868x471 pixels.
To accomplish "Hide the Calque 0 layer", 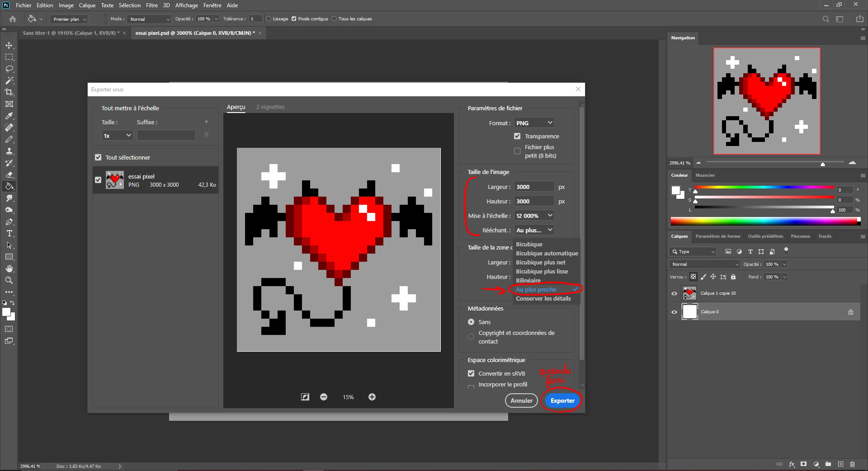I will [674, 312].
